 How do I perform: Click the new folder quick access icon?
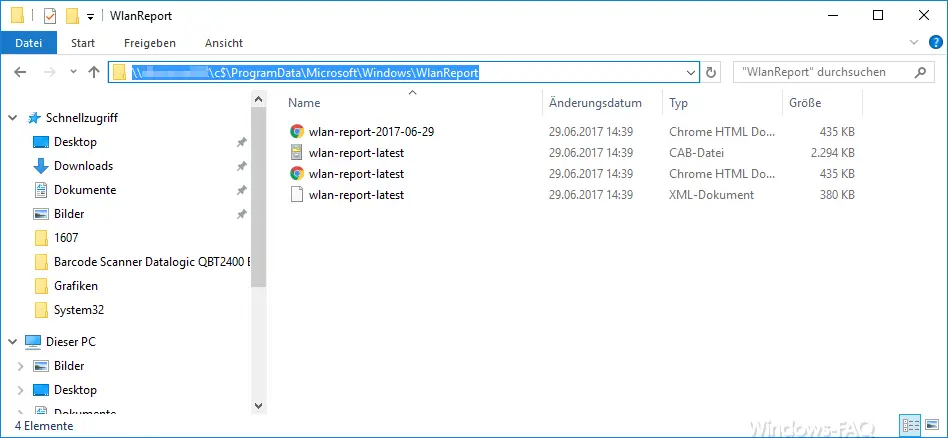click(73, 16)
